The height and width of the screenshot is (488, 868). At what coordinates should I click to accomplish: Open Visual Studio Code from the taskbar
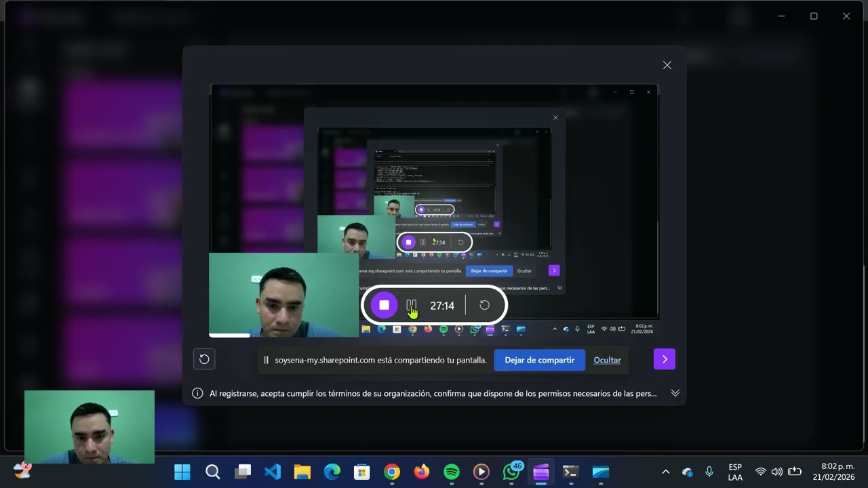coord(273,472)
